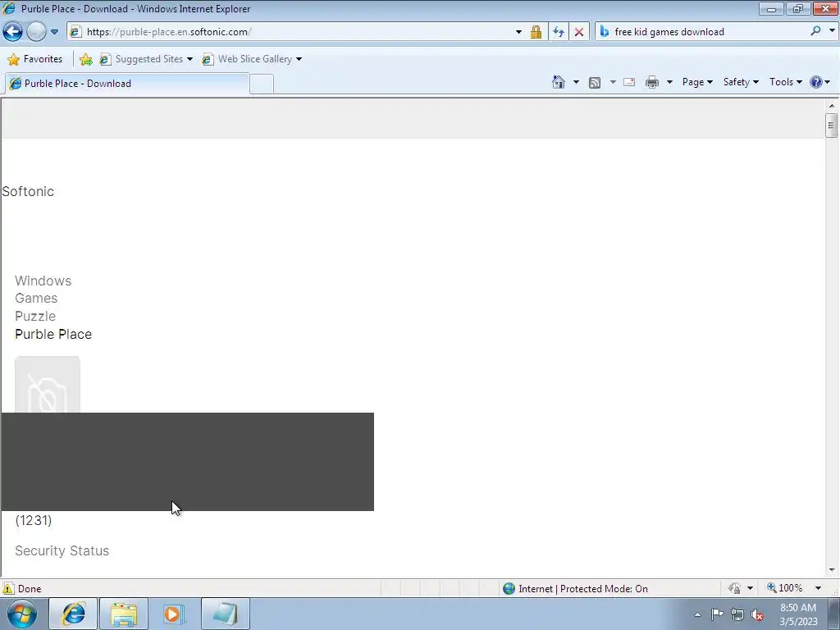The width and height of the screenshot is (840, 630).
Task: Open the Windows Start menu
Action: click(x=22, y=614)
